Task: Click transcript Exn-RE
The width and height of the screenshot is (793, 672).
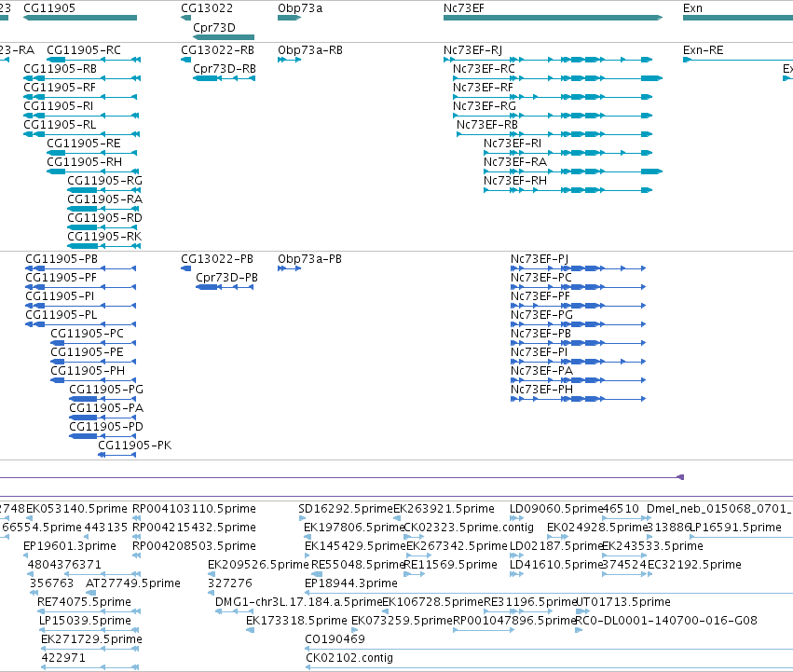Action: pos(703,50)
